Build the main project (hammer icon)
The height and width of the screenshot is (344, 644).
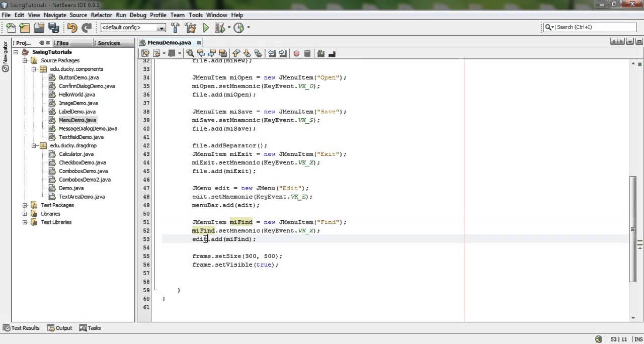[x=176, y=28]
